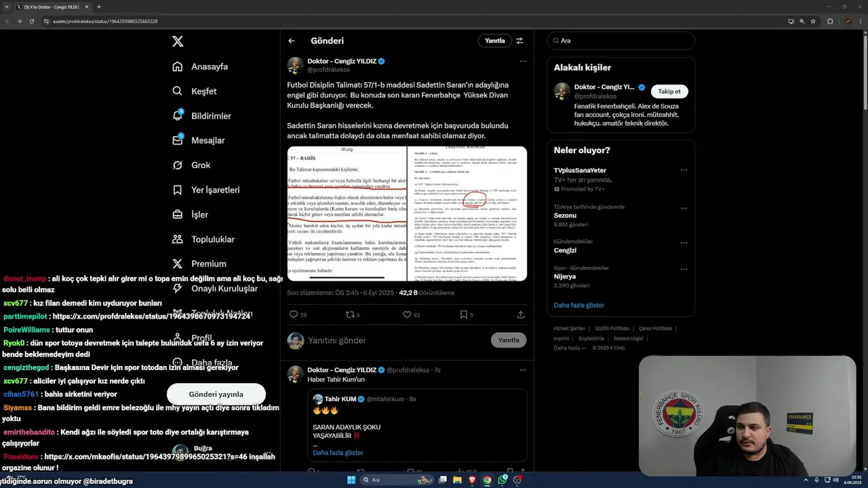Click the Alakalı kişiler verified badge
Viewport: 868px width, 488px height.
642,87
